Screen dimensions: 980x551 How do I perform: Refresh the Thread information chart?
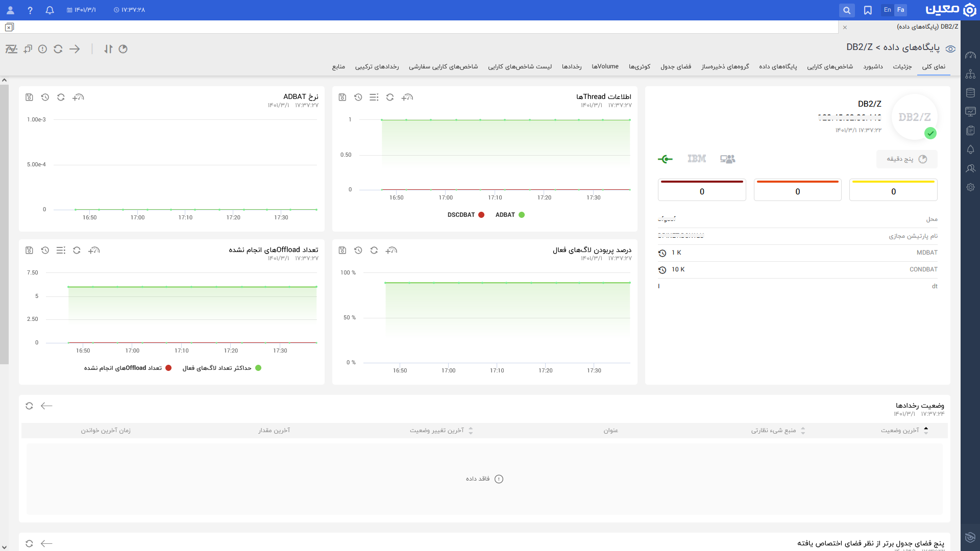[390, 97]
